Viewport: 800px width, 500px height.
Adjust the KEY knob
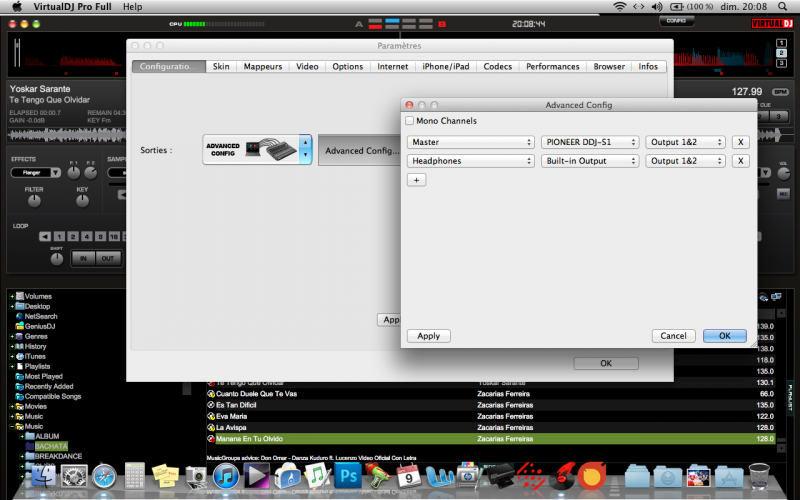tap(82, 201)
